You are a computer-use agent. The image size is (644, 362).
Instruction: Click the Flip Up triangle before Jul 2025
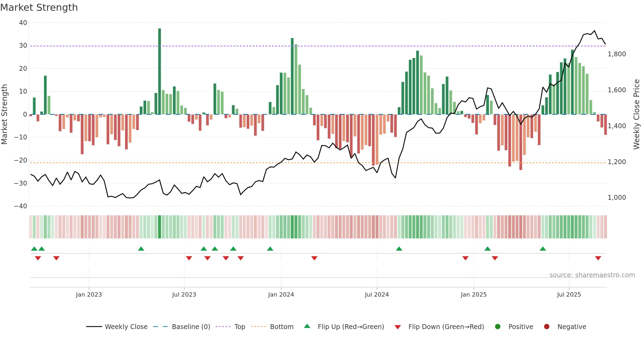tap(543, 249)
